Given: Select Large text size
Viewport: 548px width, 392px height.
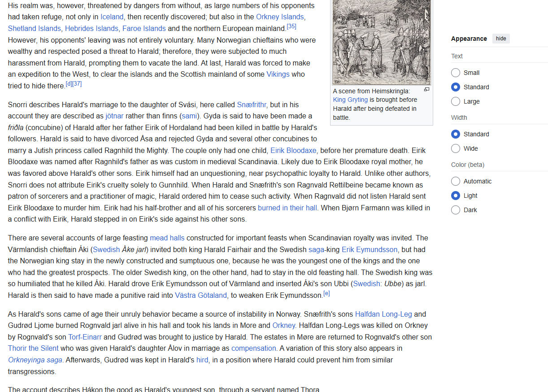Looking at the screenshot, I should [456, 101].
